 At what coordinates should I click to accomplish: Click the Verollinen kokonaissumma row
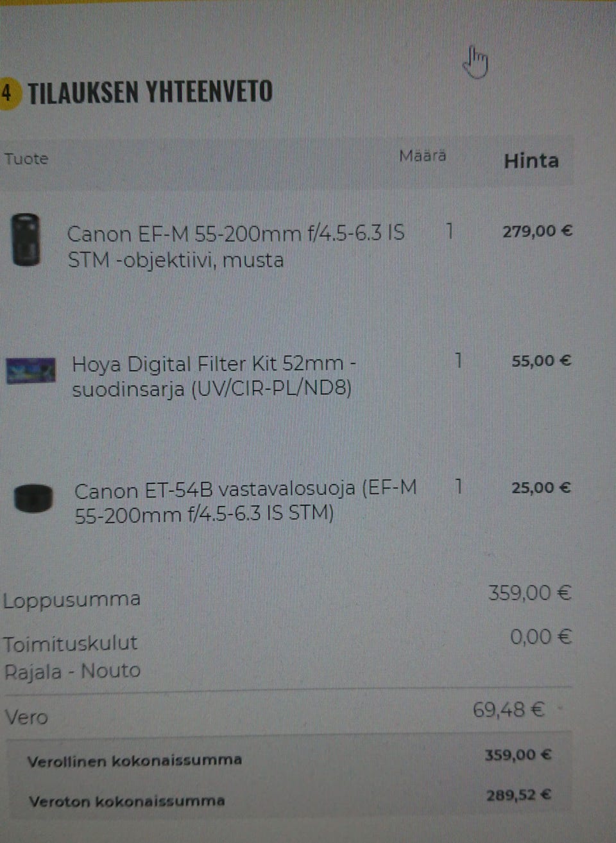pos(289,758)
